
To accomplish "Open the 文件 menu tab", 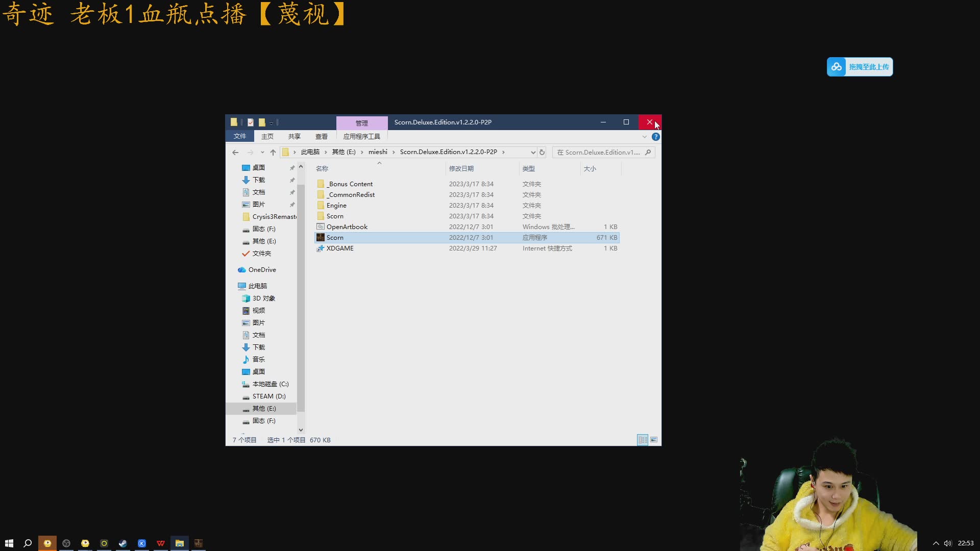I will click(239, 136).
